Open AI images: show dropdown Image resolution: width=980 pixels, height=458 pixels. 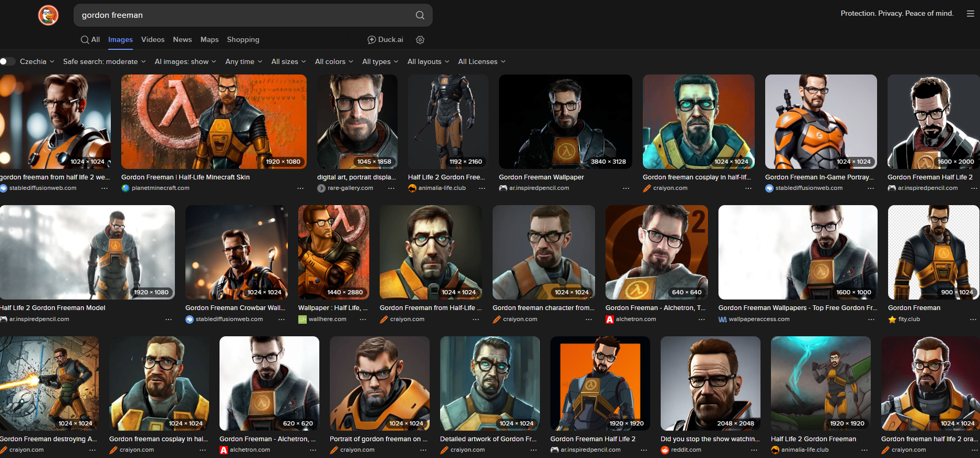coord(185,62)
